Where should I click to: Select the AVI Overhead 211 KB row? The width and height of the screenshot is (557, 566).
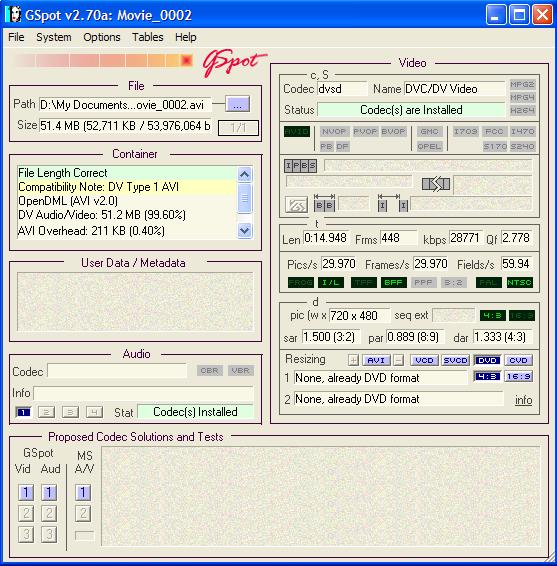126,231
